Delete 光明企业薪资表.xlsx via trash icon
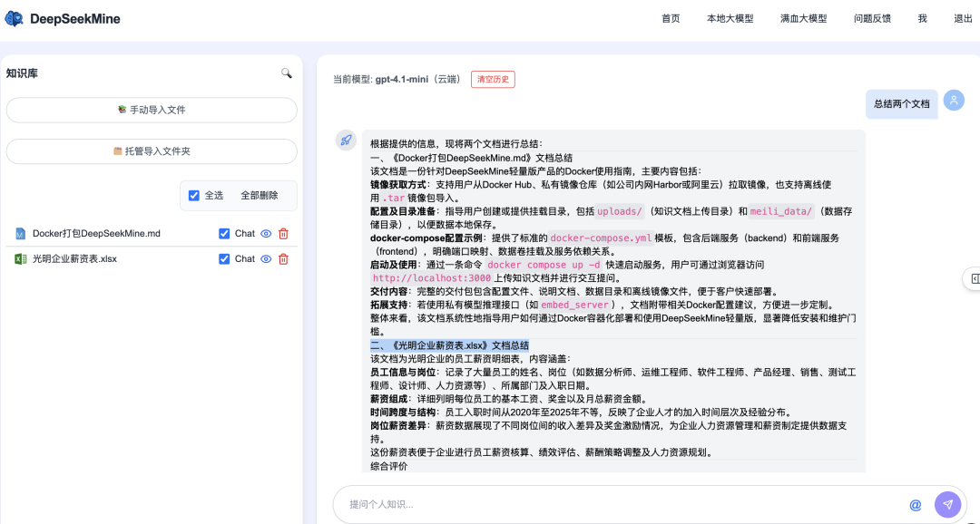This screenshot has width=980, height=524. tap(283, 258)
